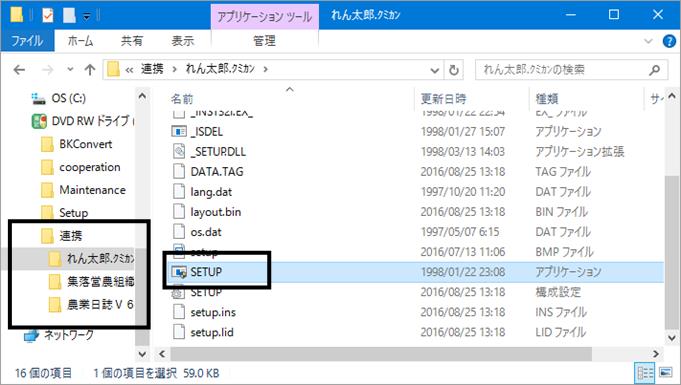Switch to the 共有 ribbon tab
This screenshot has width=681, height=385.
click(132, 41)
